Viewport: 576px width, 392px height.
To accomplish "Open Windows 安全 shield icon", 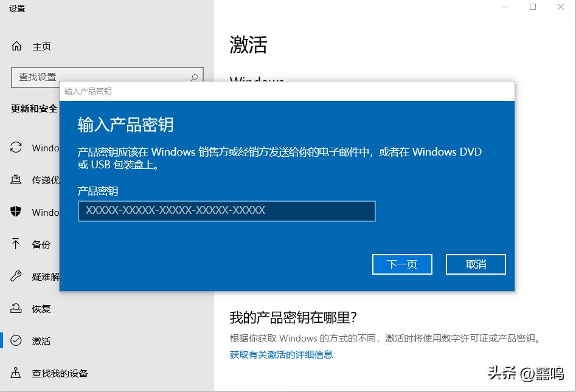I will pos(16,212).
